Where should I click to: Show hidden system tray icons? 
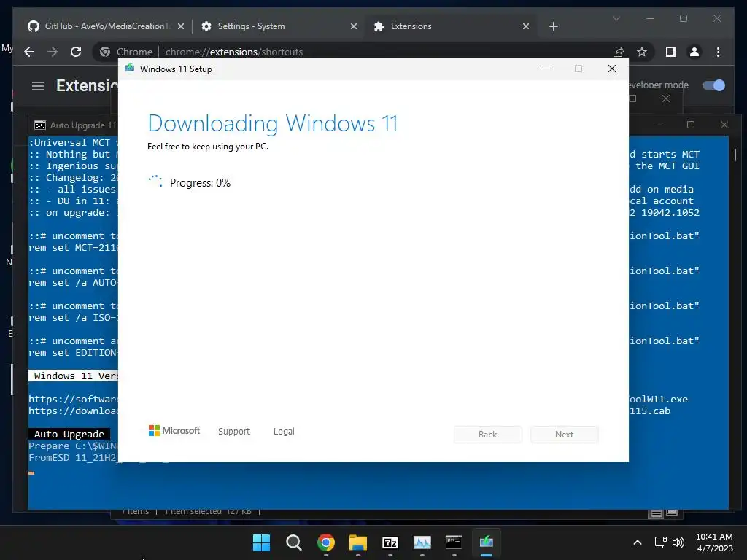pos(638,542)
